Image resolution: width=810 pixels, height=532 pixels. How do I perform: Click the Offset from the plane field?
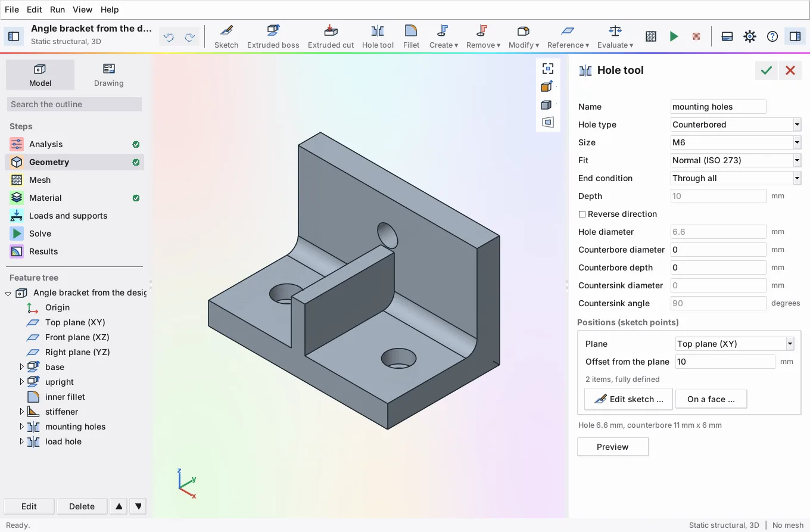coord(725,362)
